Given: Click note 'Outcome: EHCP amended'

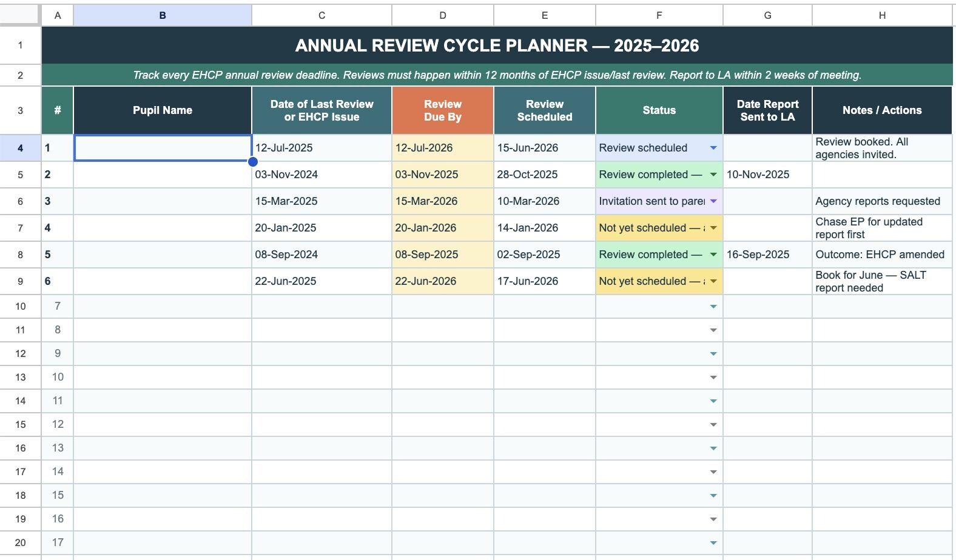Looking at the screenshot, I should click(x=882, y=255).
